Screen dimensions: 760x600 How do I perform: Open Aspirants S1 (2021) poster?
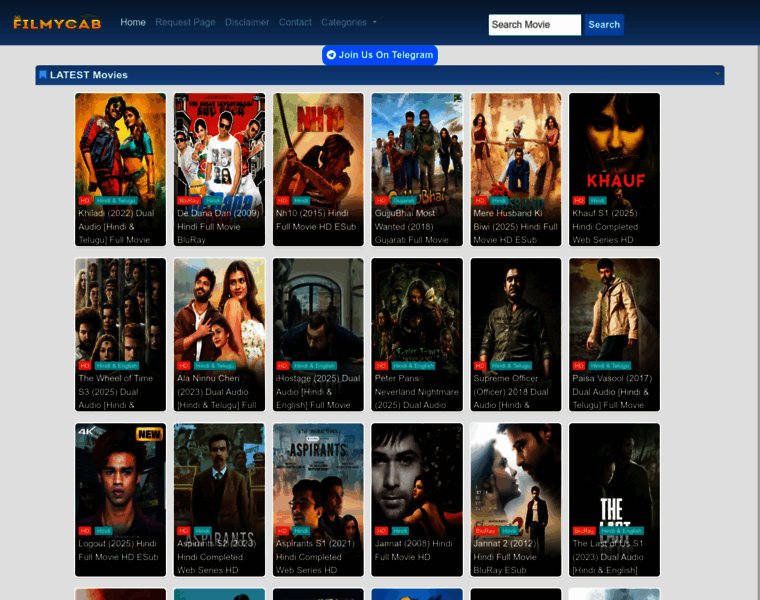point(318,500)
